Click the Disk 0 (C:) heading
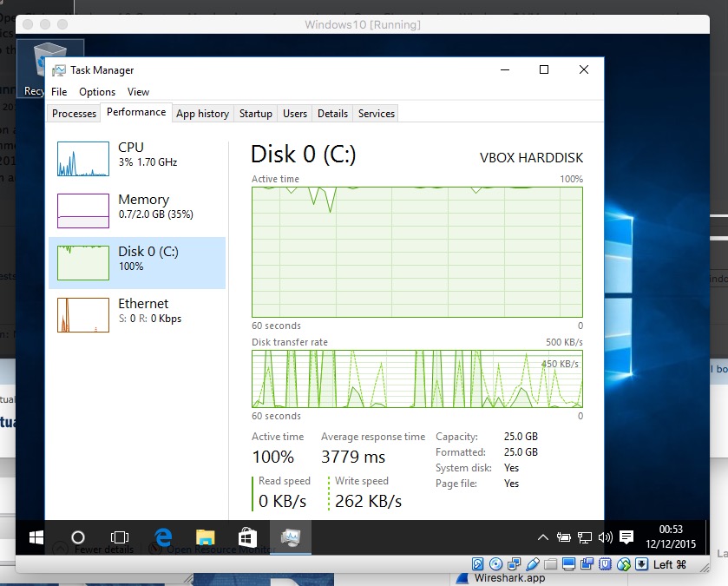728x586 pixels. point(303,155)
